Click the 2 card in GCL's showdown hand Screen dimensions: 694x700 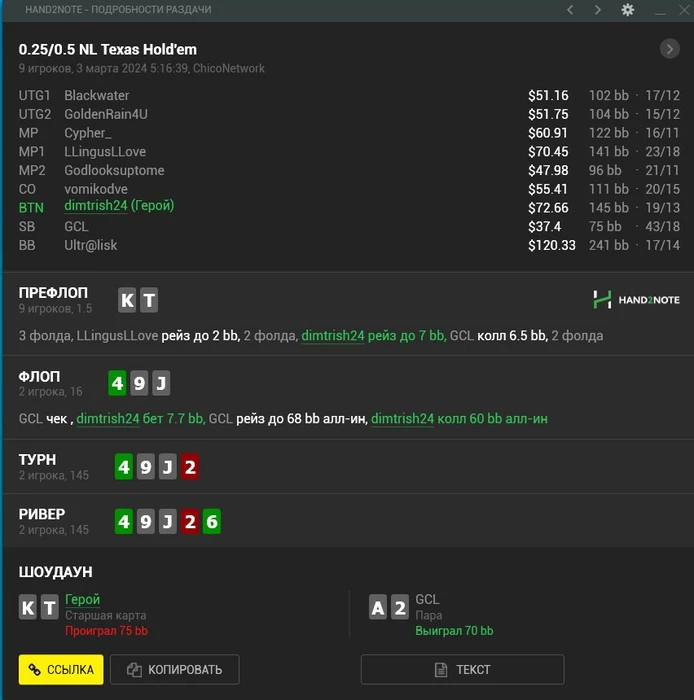[x=400, y=607]
